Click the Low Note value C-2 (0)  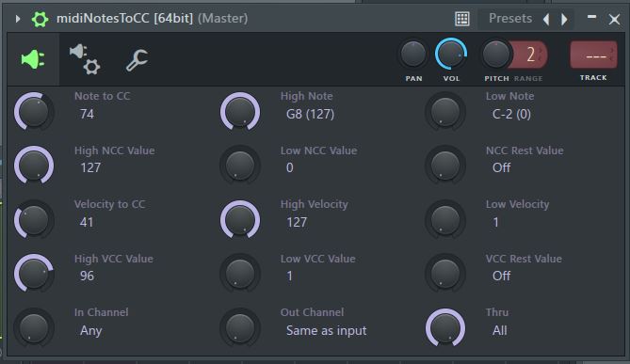[x=511, y=114]
